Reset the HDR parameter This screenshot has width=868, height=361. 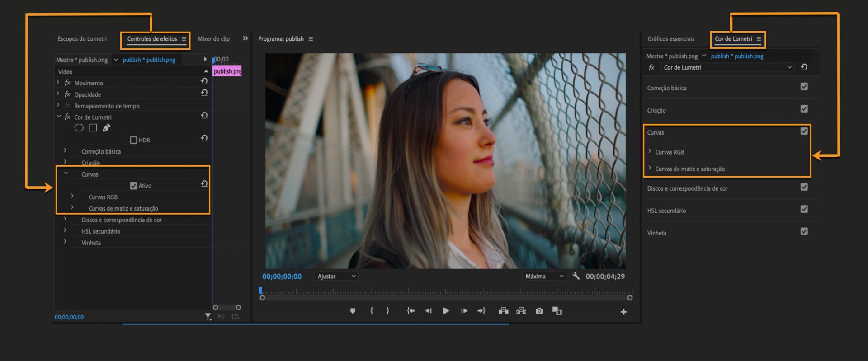pyautogui.click(x=204, y=138)
